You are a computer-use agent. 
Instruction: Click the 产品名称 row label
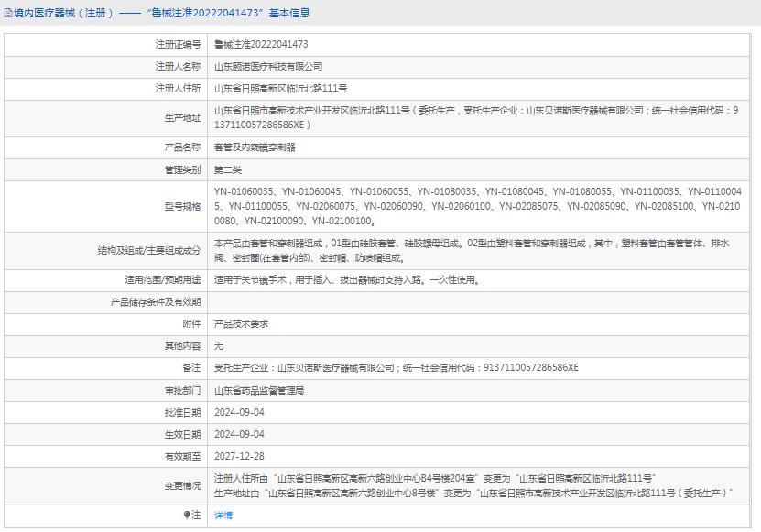click(x=182, y=147)
